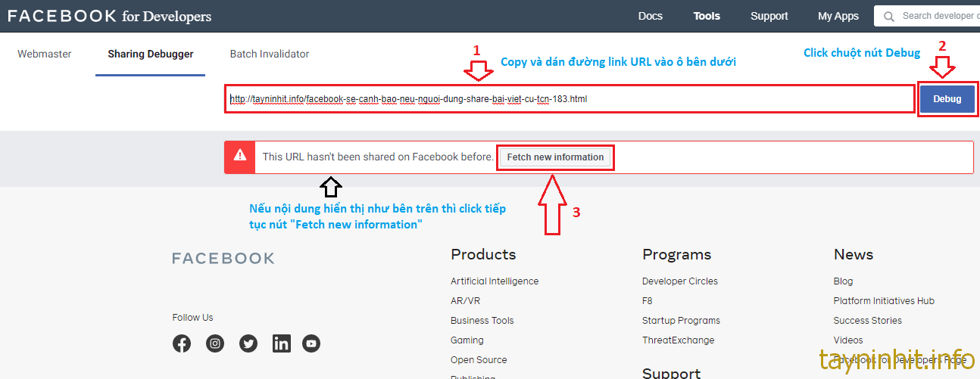
Task: Click the search magnifier icon
Action: click(888, 16)
